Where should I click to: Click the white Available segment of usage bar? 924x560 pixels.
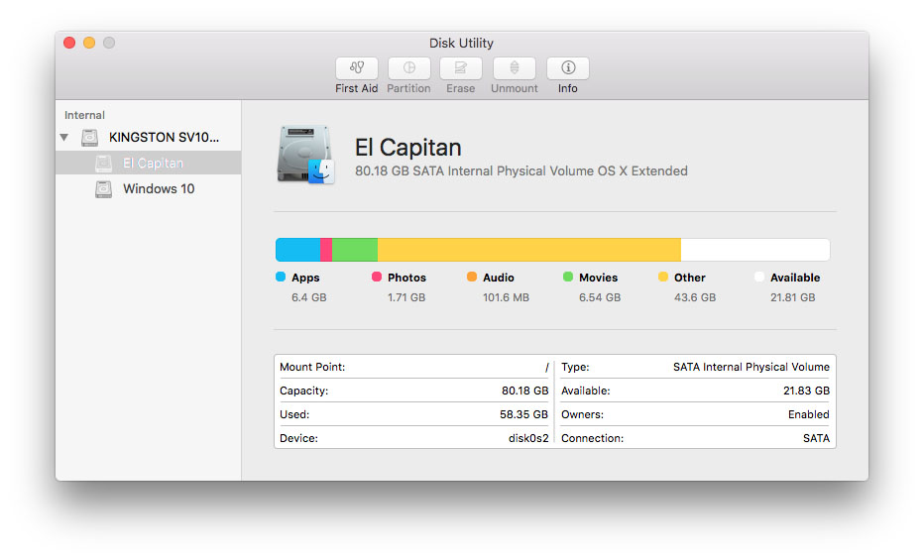click(x=755, y=250)
